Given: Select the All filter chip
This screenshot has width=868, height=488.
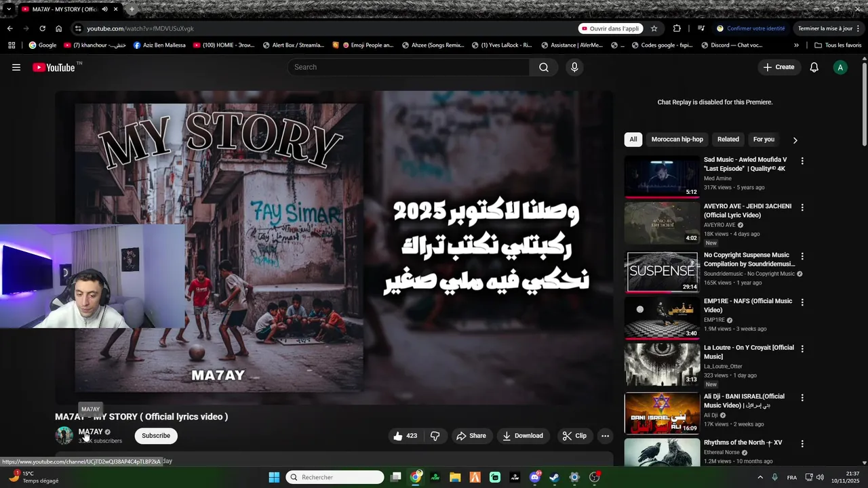Looking at the screenshot, I should 633,140.
